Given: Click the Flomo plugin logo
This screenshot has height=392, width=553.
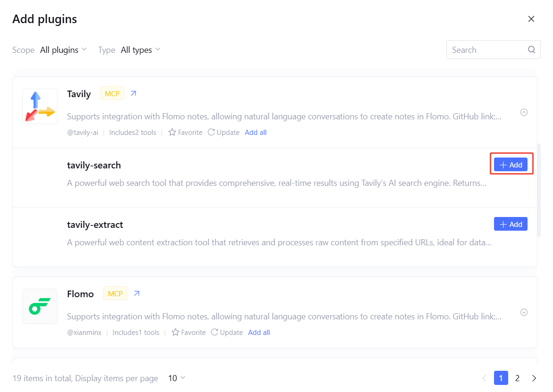Looking at the screenshot, I should (40, 306).
